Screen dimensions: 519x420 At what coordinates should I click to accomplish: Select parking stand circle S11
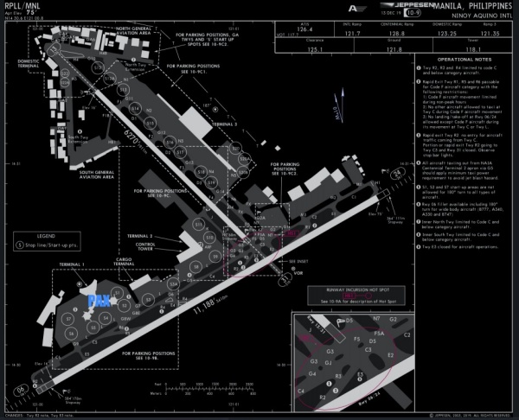pos(200,226)
